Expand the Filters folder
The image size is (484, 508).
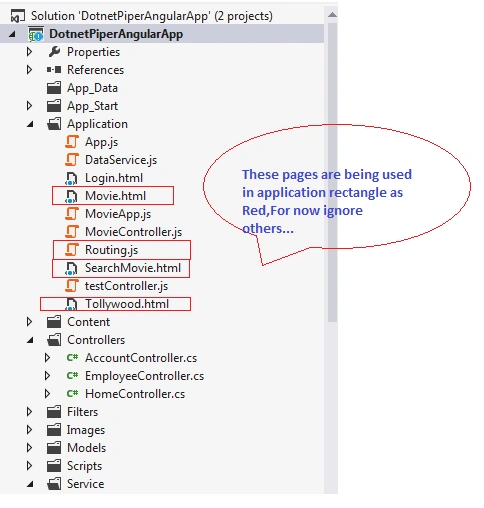(x=29, y=412)
